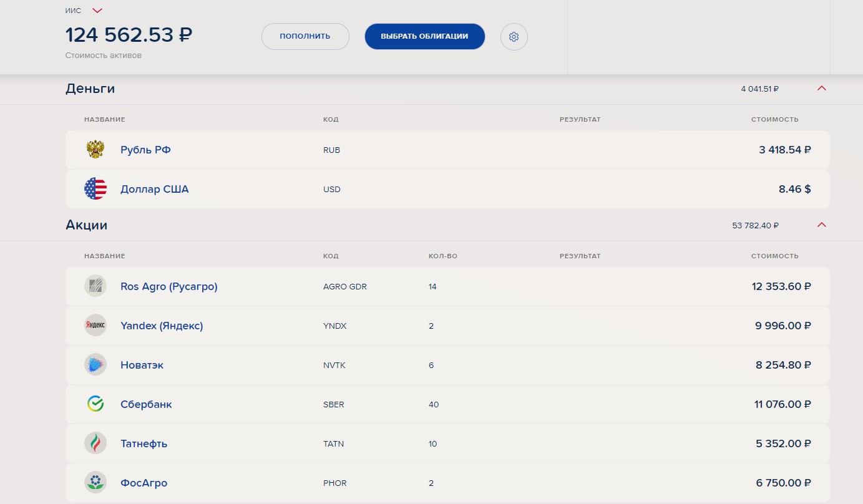This screenshot has height=504, width=863.
Task: Click the Акции section heading
Action: pyautogui.click(x=87, y=225)
